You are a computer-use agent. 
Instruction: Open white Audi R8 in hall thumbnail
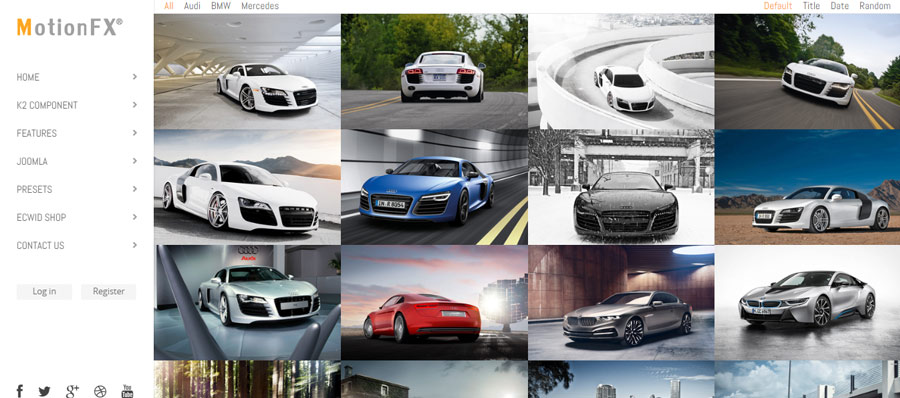click(247, 72)
